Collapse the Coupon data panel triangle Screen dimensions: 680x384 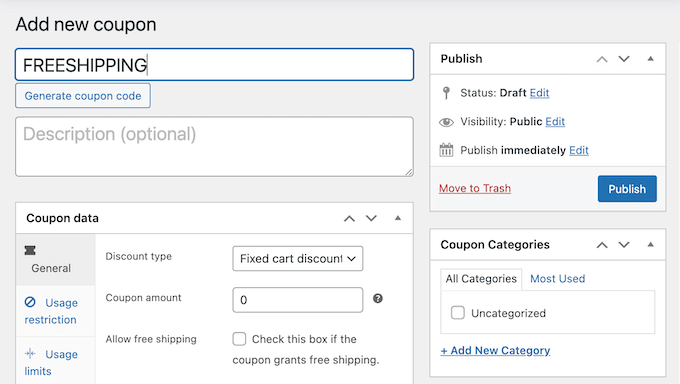pyautogui.click(x=398, y=218)
